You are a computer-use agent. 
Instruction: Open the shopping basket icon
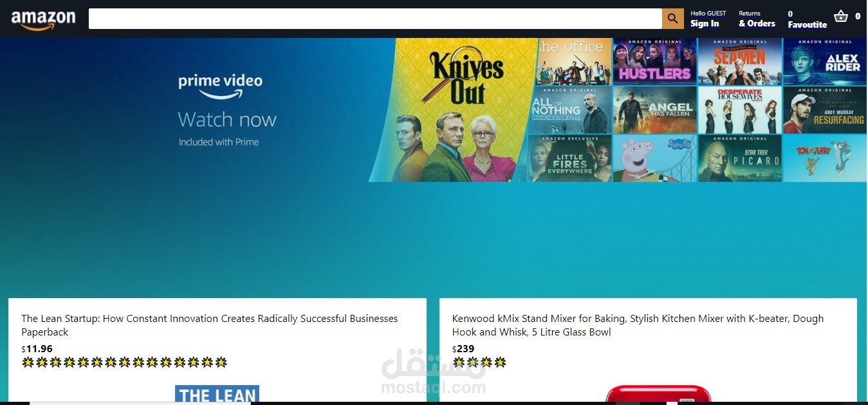pos(840,17)
